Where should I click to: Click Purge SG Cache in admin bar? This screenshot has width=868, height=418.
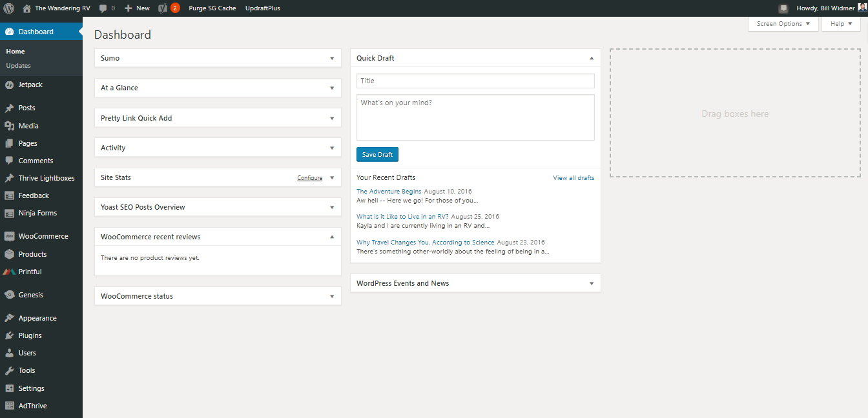click(212, 8)
